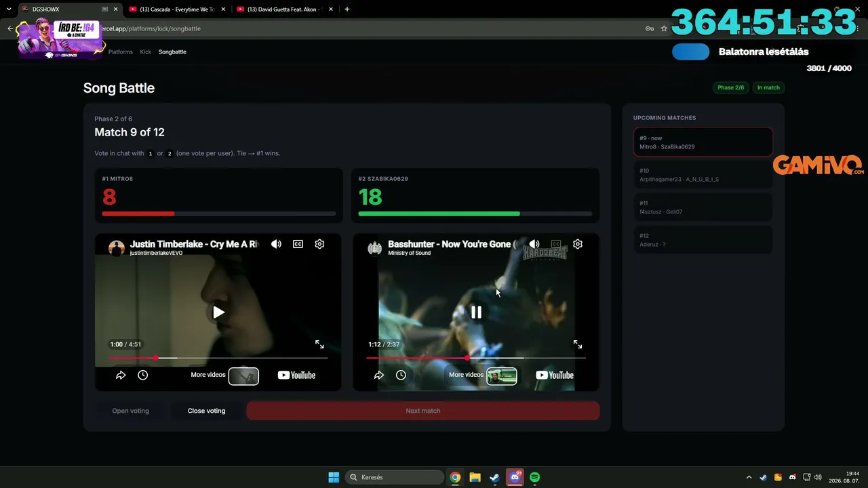Open the Platforms breadcrumb
The width and height of the screenshot is (868, 488).
tap(121, 52)
